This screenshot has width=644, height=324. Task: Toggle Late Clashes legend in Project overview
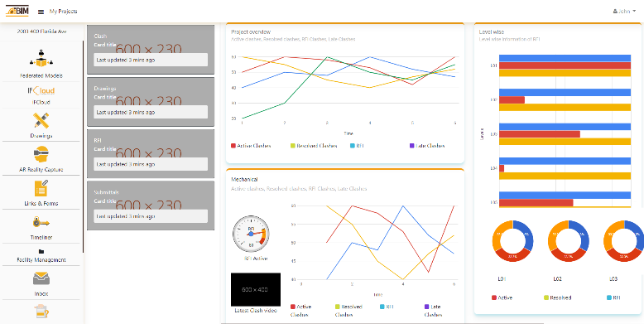pyautogui.click(x=427, y=146)
